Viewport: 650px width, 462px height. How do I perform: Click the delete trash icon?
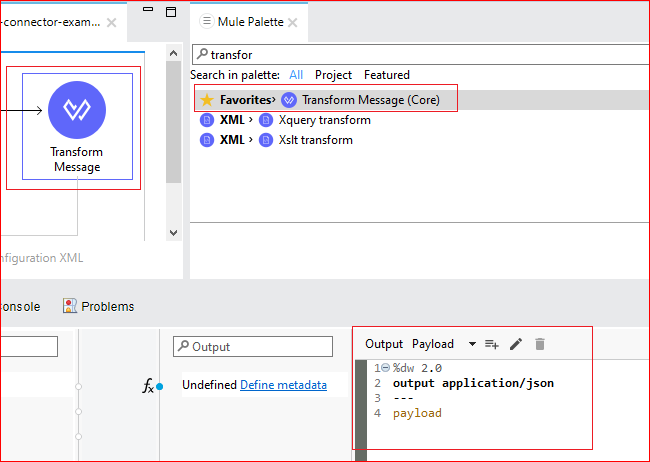tap(540, 344)
